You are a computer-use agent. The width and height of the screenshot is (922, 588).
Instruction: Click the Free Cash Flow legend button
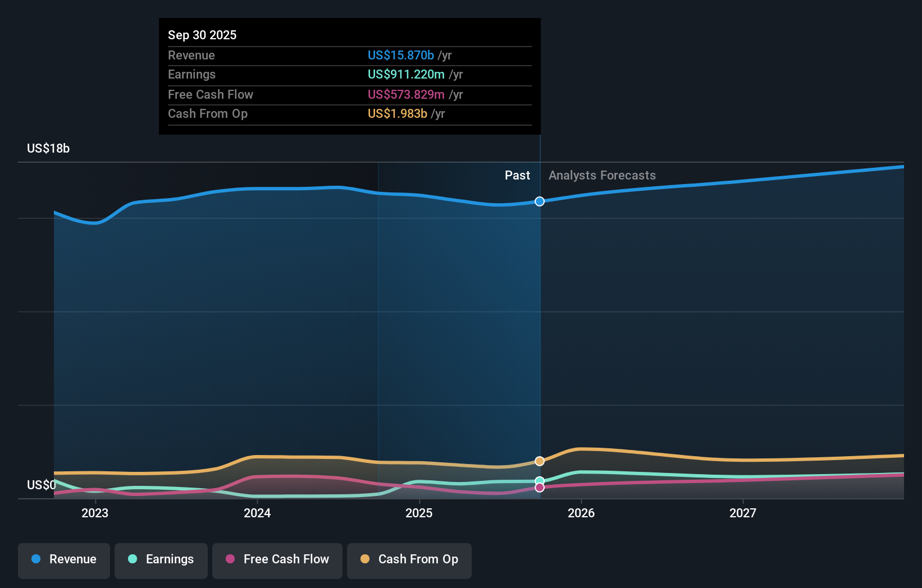click(277, 559)
